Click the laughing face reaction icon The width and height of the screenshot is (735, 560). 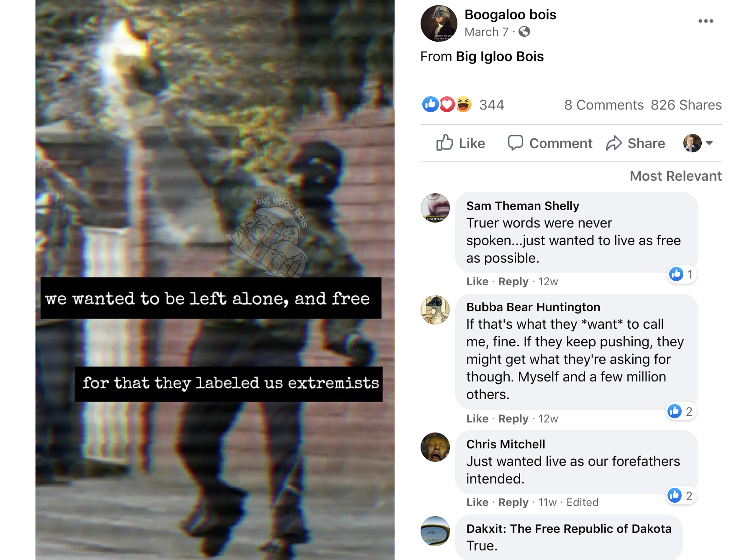coord(463,104)
